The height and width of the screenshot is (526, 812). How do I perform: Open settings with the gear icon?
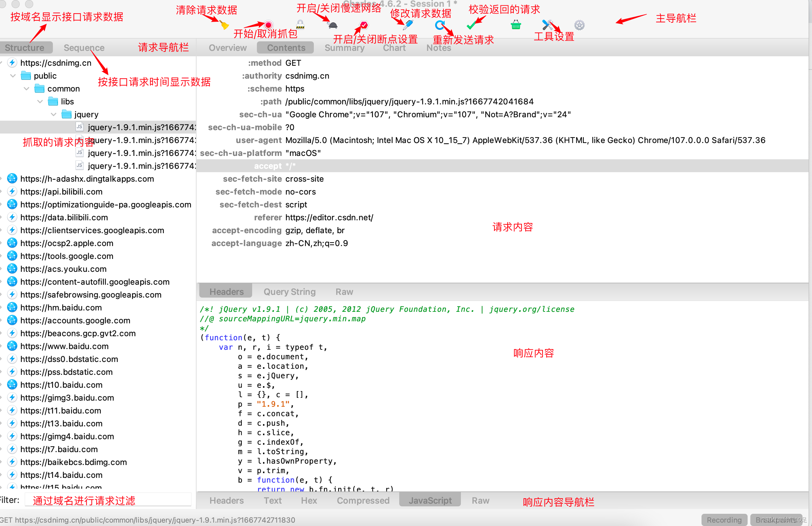coord(579,25)
